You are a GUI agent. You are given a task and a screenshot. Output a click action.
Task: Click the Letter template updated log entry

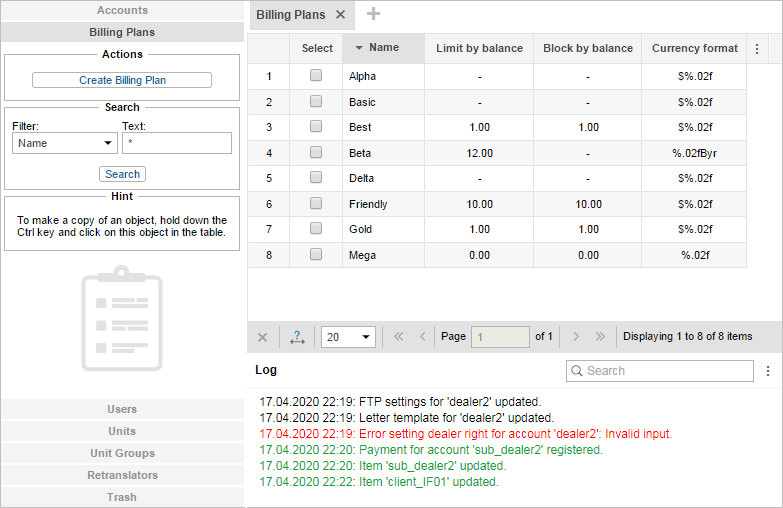tap(407, 418)
